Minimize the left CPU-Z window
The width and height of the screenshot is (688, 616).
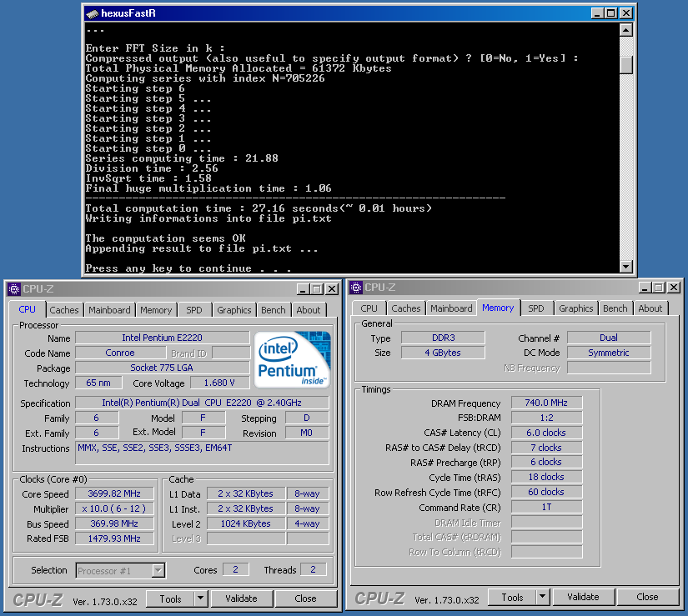(303, 289)
